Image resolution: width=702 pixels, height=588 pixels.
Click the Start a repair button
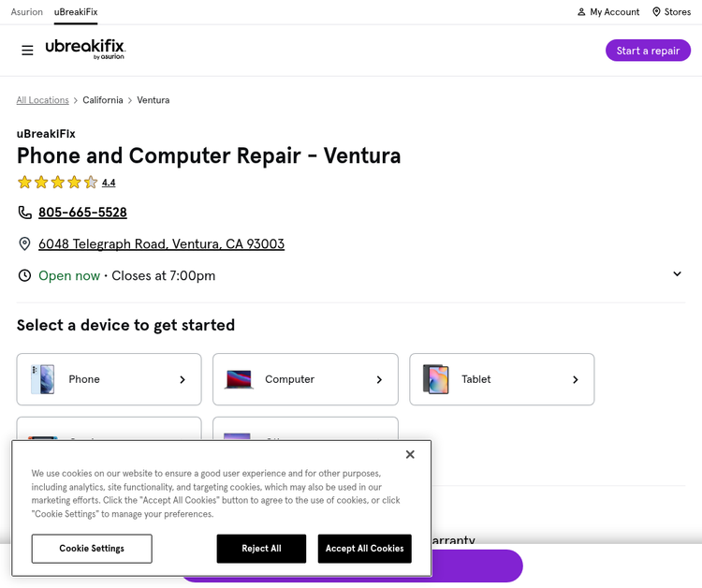(648, 51)
